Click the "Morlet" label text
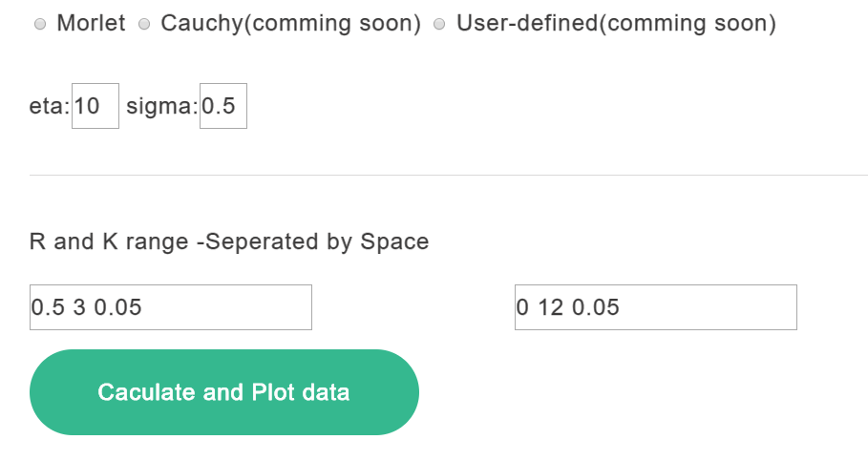Screen dimensions: 868x461 point(91,24)
